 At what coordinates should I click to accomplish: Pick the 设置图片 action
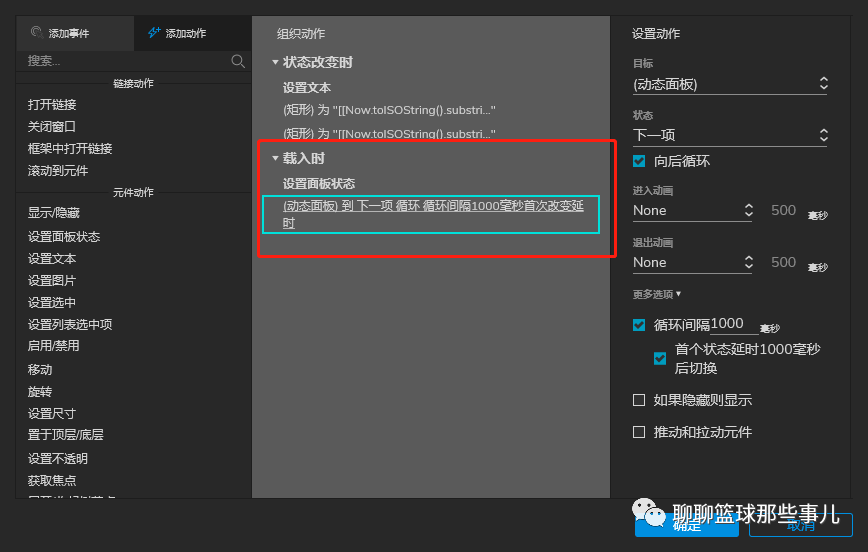[x=51, y=281]
